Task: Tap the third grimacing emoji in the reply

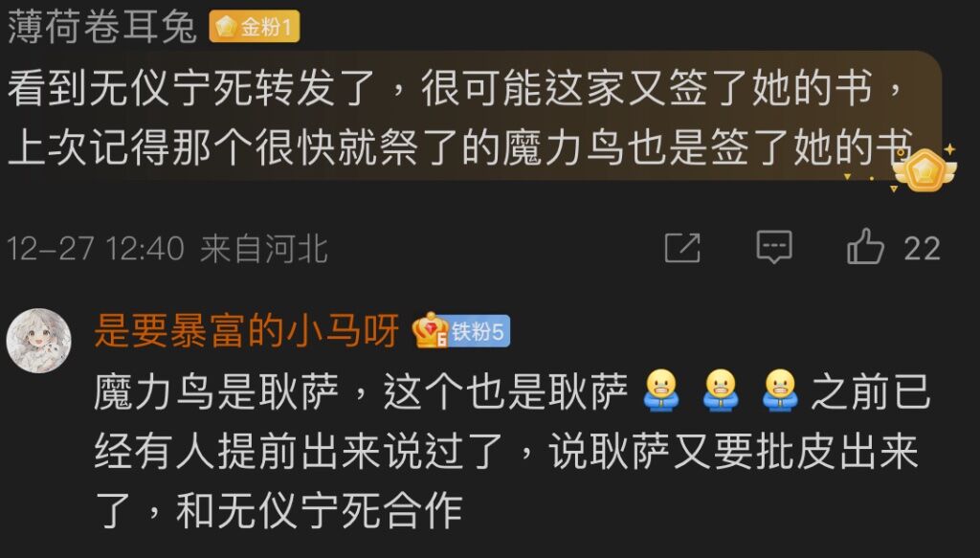Action: pos(781,391)
